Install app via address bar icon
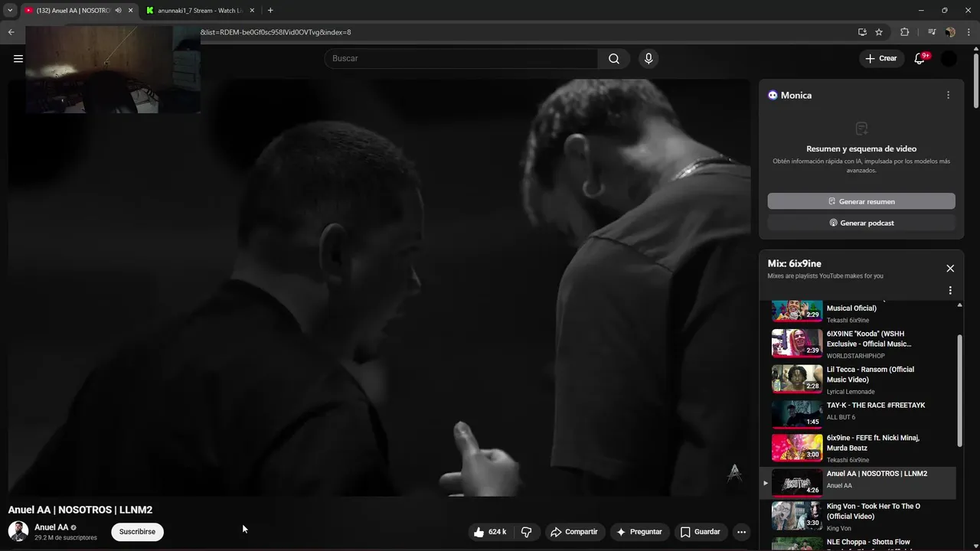 click(862, 32)
